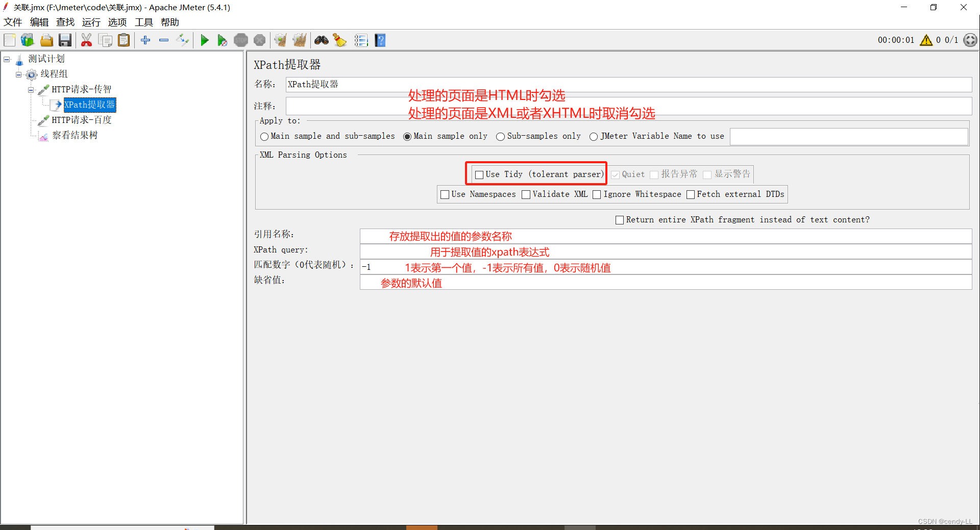Screen dimensions: 980x530
Task: Click the 名称 name input field
Action: point(628,85)
